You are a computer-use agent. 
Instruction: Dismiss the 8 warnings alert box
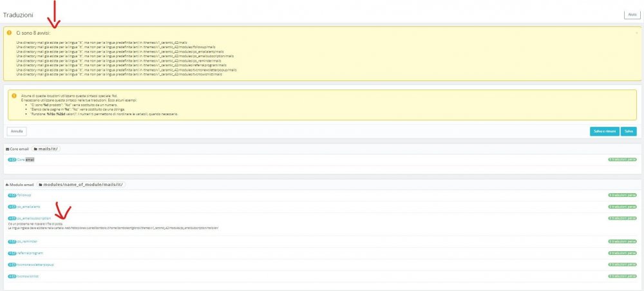click(637, 32)
